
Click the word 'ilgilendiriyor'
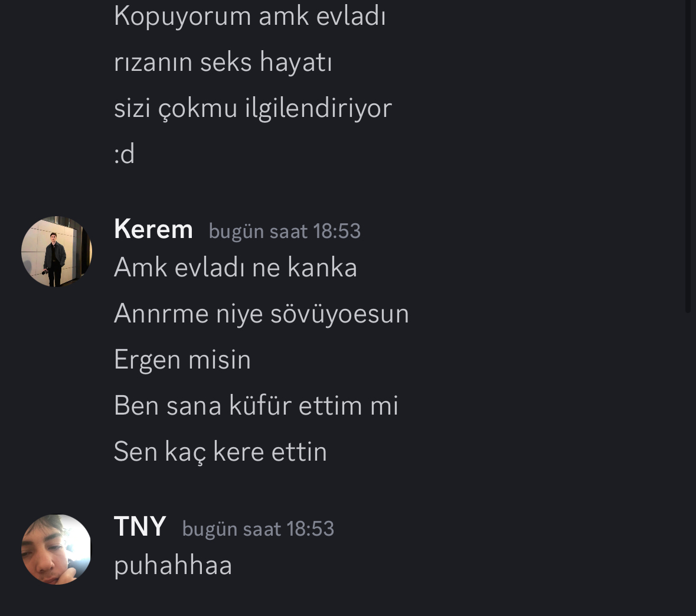tap(319, 108)
